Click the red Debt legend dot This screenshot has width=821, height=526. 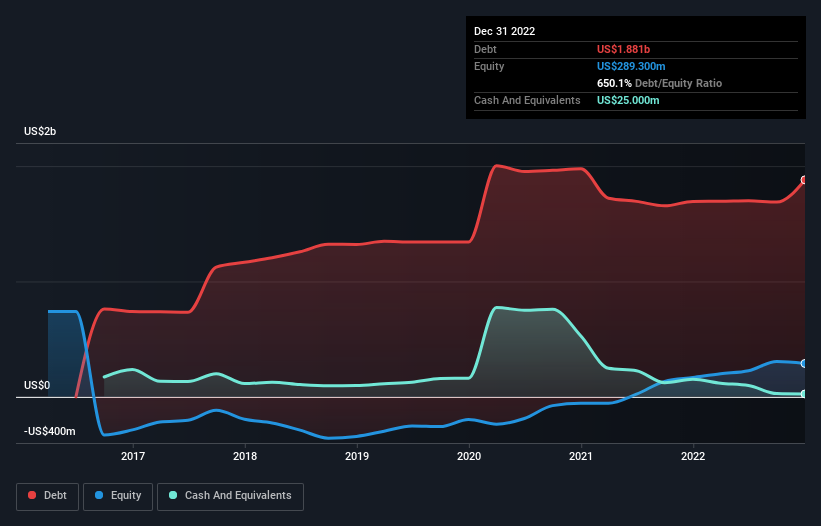pyautogui.click(x=32, y=495)
